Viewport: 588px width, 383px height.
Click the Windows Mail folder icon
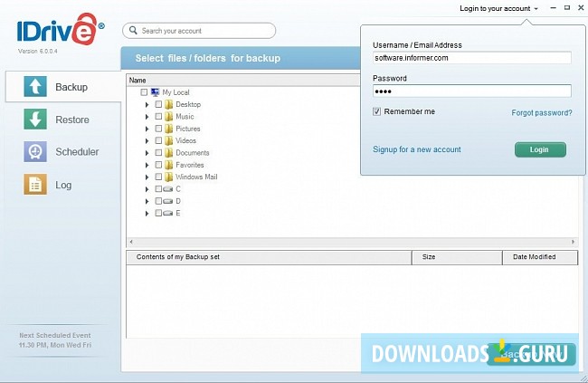point(169,177)
